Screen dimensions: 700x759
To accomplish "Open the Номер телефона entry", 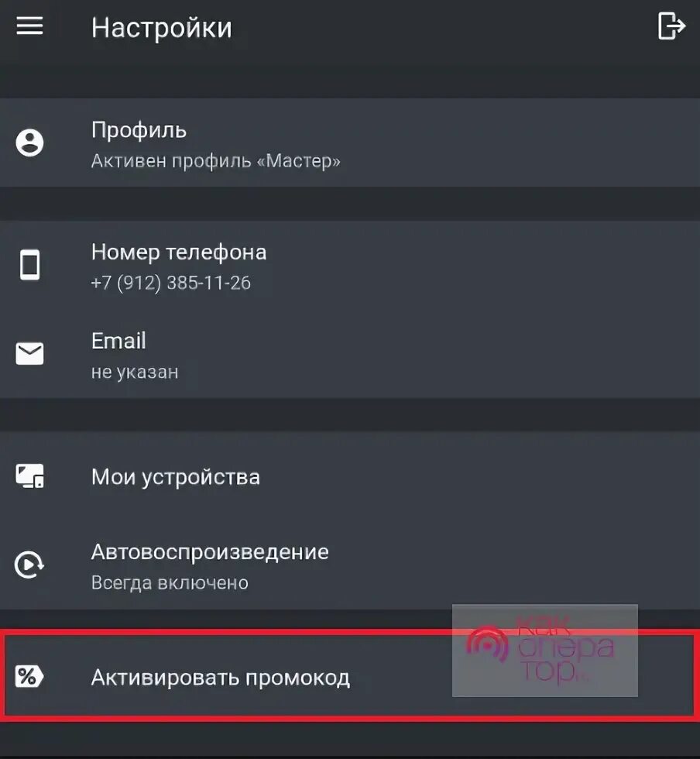I will coord(350,266).
